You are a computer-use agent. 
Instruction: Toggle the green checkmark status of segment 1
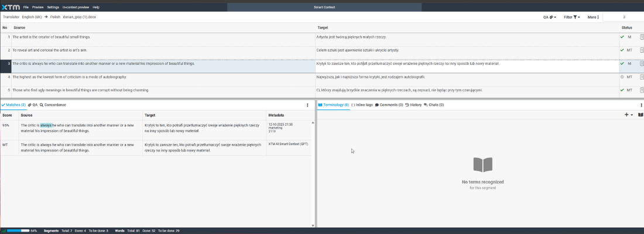pyautogui.click(x=622, y=37)
